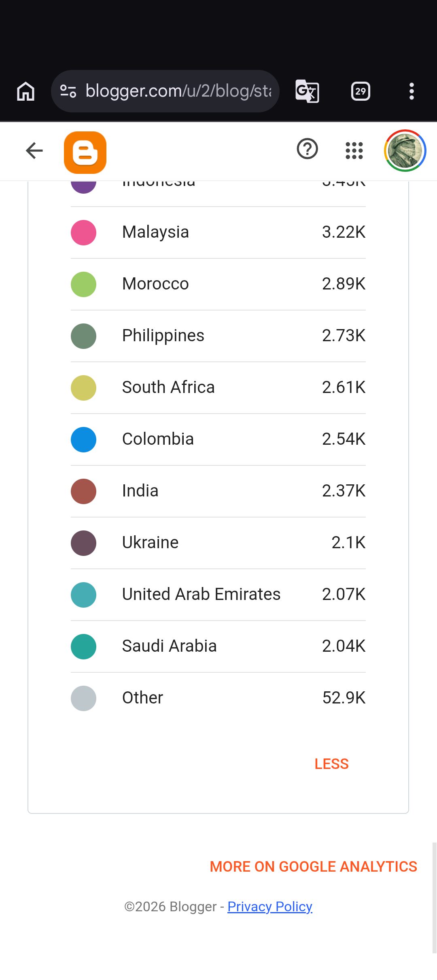Open Google account profile avatar
The height and width of the screenshot is (980, 437).
405,150
